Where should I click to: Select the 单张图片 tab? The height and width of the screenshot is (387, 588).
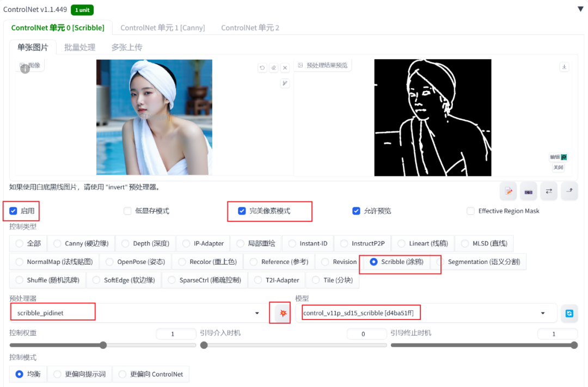[x=33, y=47]
